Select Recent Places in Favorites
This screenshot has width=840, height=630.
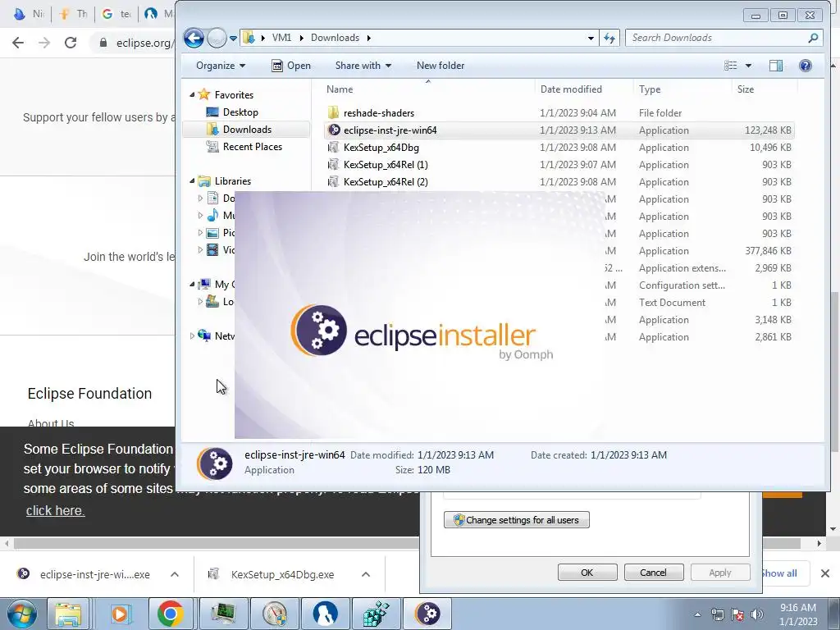[x=253, y=146]
